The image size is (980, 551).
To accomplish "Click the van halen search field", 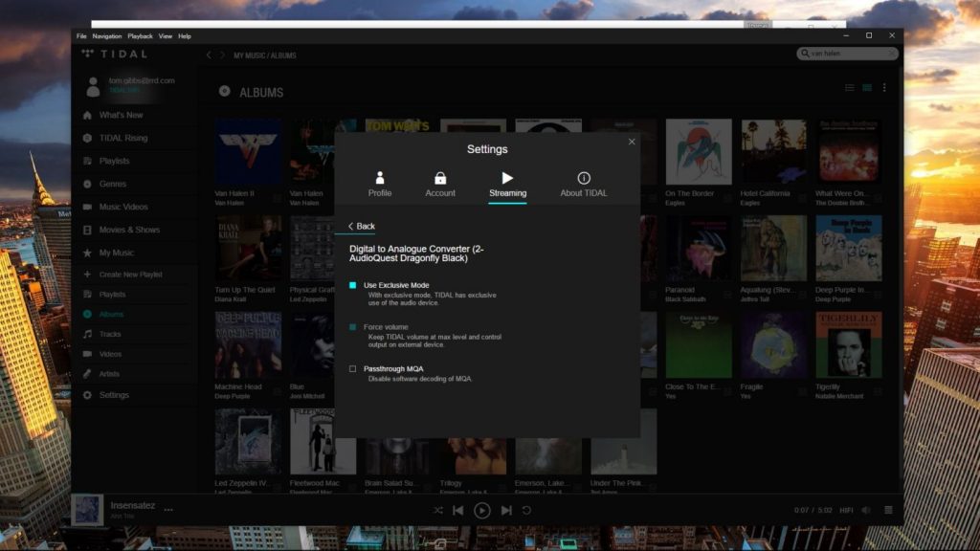I will [848, 54].
